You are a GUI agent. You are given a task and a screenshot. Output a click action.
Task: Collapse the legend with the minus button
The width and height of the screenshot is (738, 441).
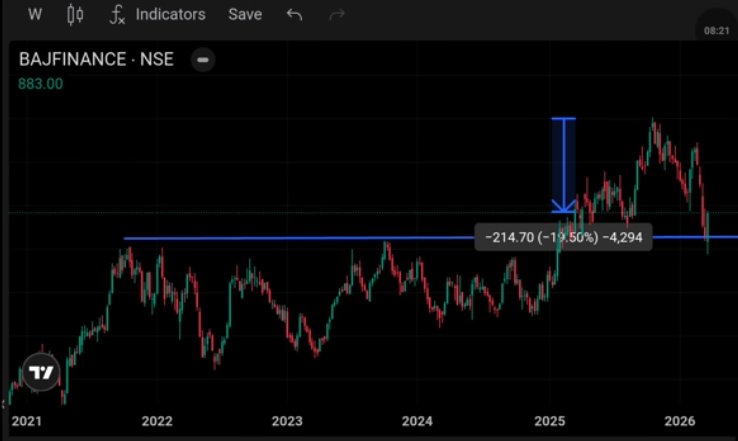click(x=203, y=60)
